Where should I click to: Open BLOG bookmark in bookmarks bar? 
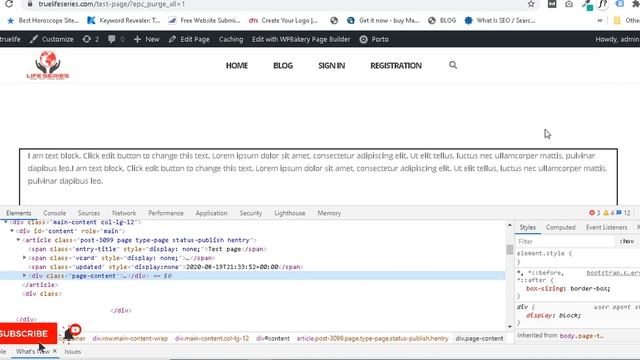click(442, 20)
